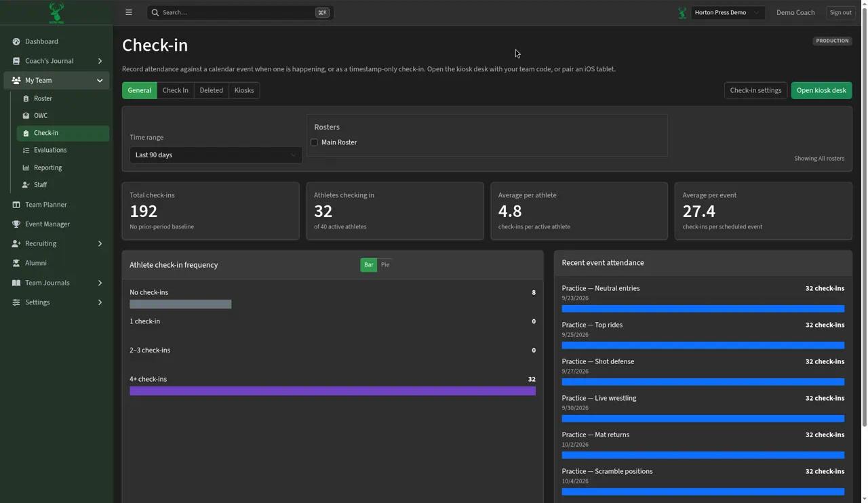This screenshot has height=503, width=868.
Task: Check the Main Roster checkbox
Action: tap(314, 142)
